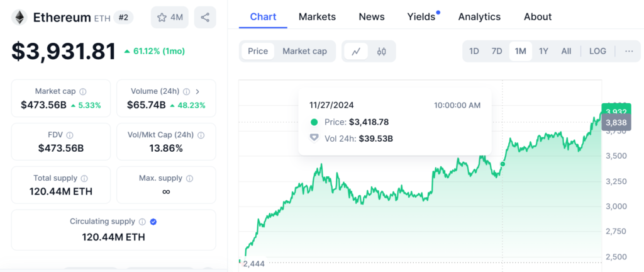The height and width of the screenshot is (272, 644).
Task: Toggle chart to Price view
Action: pos(258,51)
